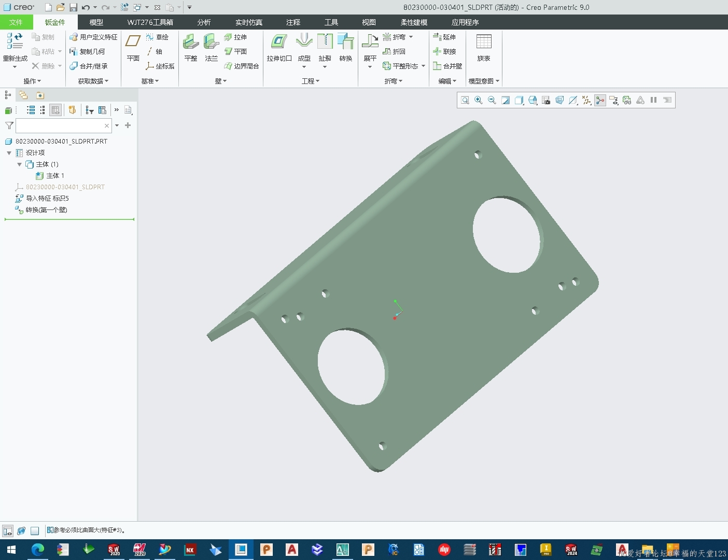Choose the Sketch (草绘) tool
The width and height of the screenshot is (728, 560).
[157, 37]
